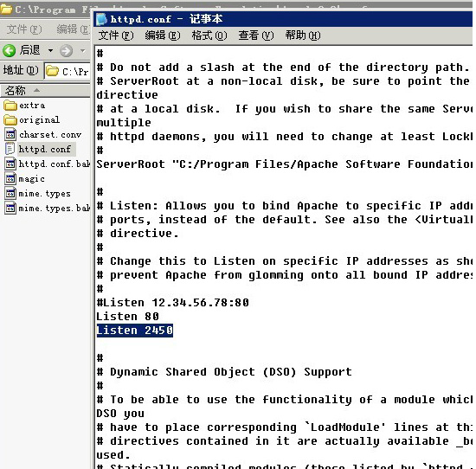
Task: Select the mime.types.bak file icon
Action: coord(10,208)
